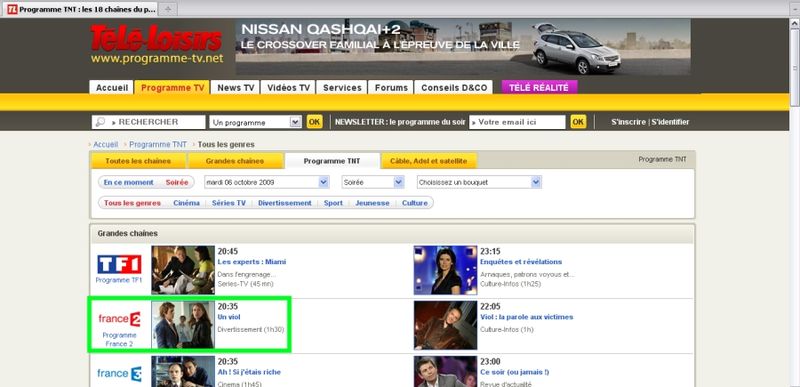Toggle the 'En ce moment' view
This screenshot has height=387, width=800.
[x=129, y=182]
